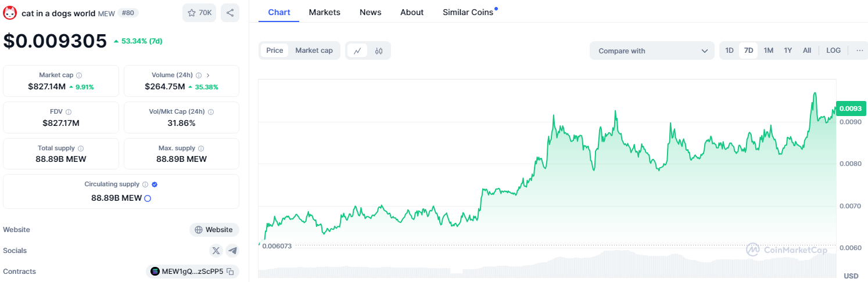This screenshot has width=868, height=282.
Task: Open the Compare with dropdown
Action: coord(652,50)
